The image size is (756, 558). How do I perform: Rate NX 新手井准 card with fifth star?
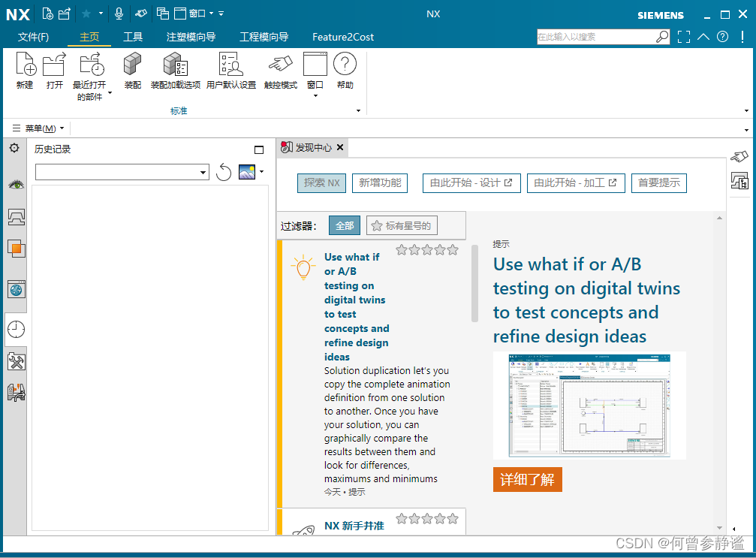tap(452, 519)
